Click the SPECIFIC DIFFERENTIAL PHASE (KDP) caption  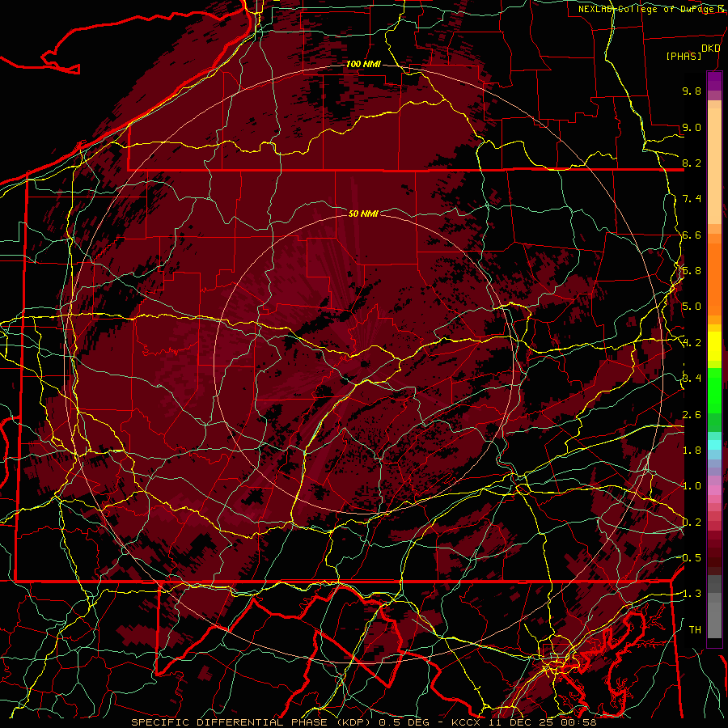[x=252, y=722]
